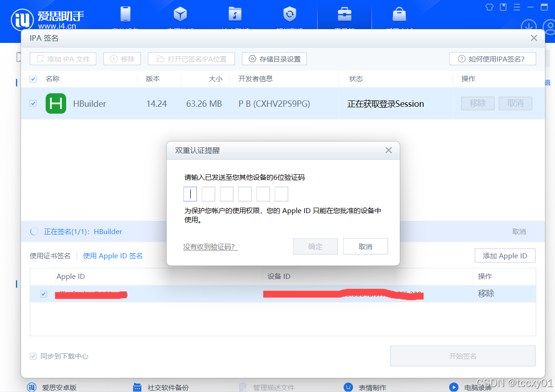Click the 大小 column header
Screen dimensions: 555x392
[x=215, y=79]
